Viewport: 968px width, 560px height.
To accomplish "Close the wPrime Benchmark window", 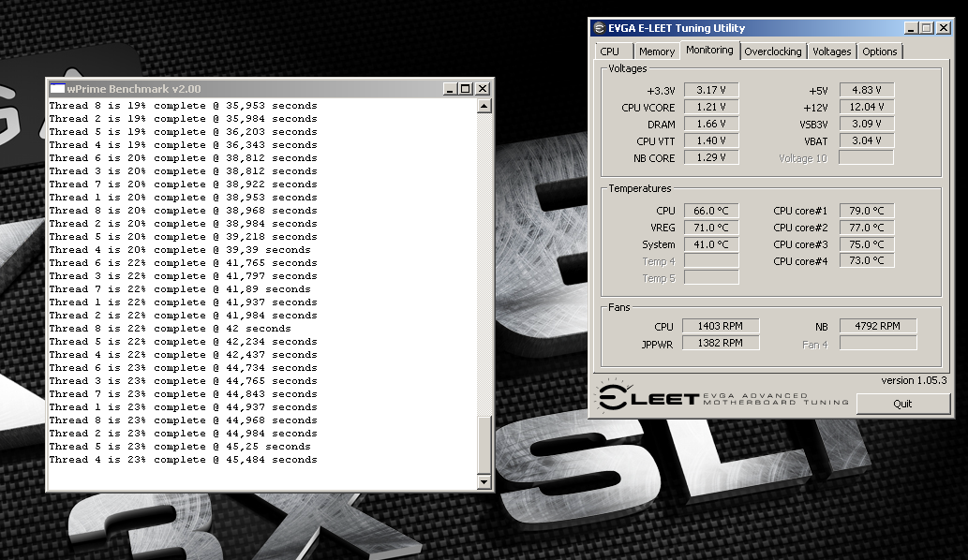I will tap(483, 89).
